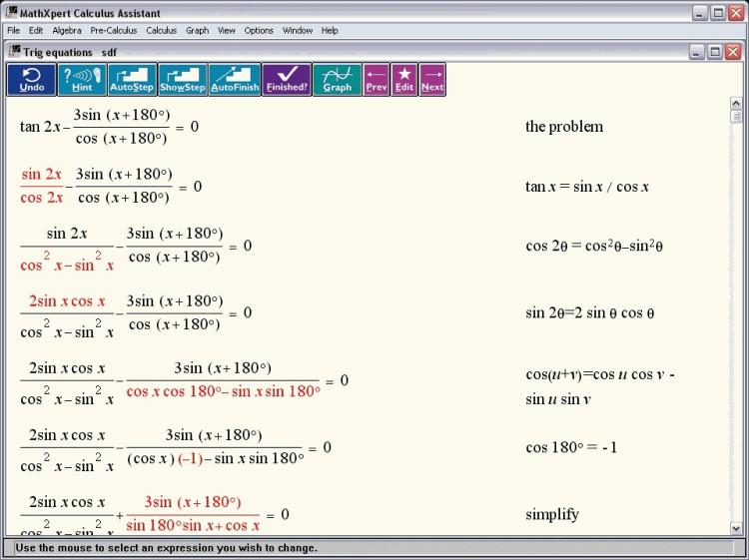Viewport: 749px width, 560px height.
Task: Open the Graph tool button
Action: 337,80
